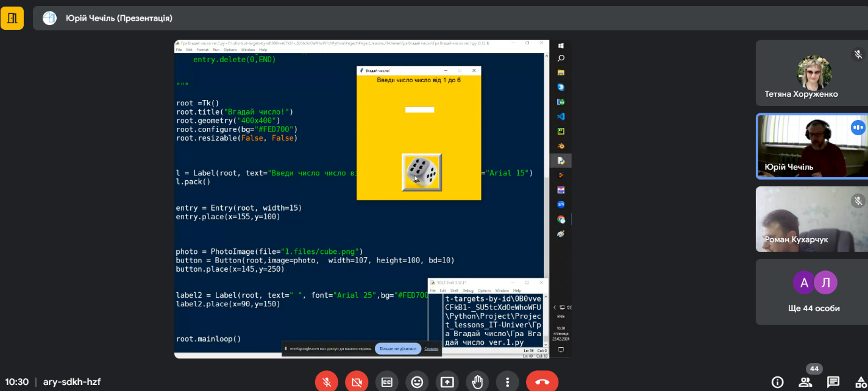Leave the call with the red hang-up button
The height and width of the screenshot is (391, 868).
pos(542,382)
